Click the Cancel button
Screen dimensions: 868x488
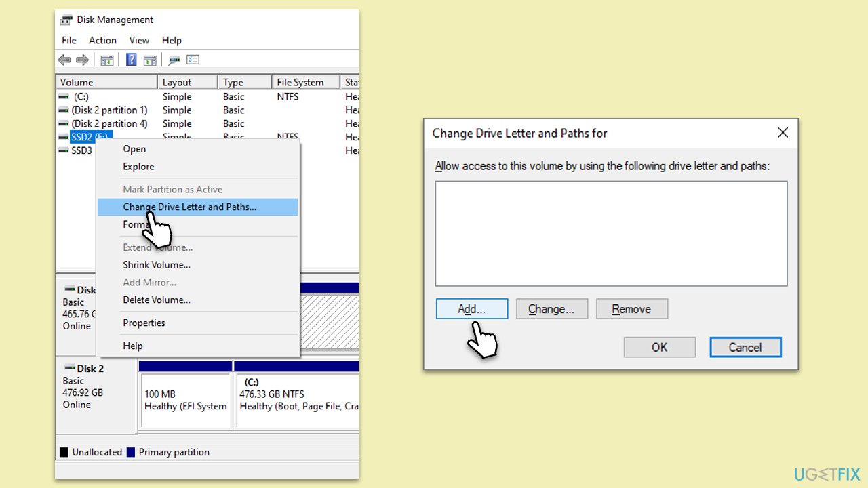(x=745, y=347)
